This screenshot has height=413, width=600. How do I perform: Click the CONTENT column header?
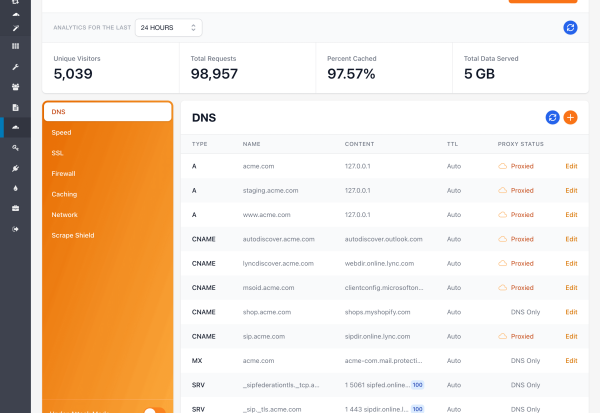pyautogui.click(x=359, y=144)
